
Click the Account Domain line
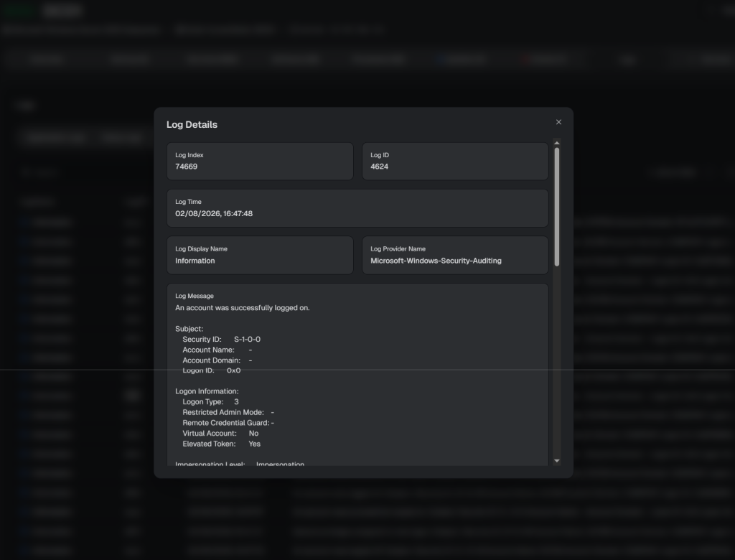pyautogui.click(x=217, y=360)
